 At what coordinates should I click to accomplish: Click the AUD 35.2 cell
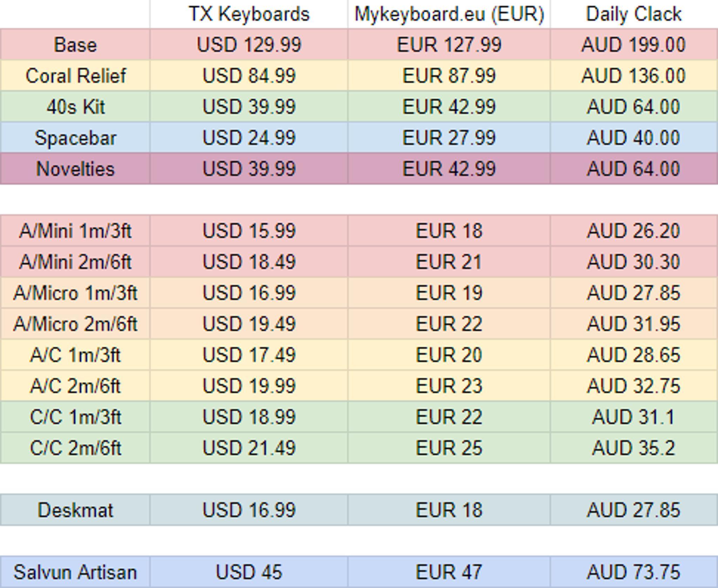coord(634,448)
